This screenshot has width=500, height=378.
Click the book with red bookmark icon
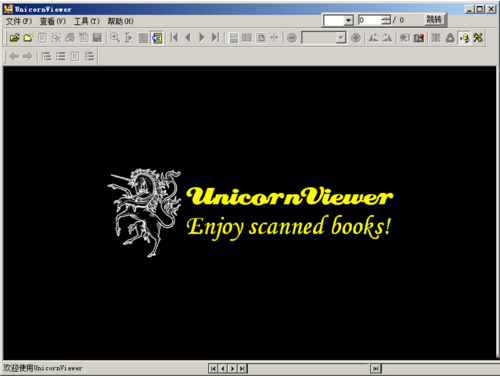click(x=419, y=38)
